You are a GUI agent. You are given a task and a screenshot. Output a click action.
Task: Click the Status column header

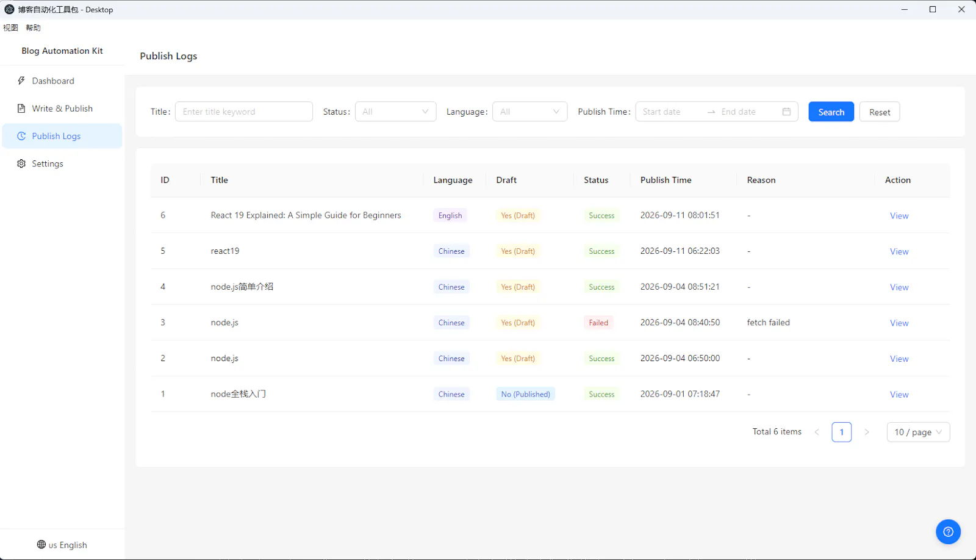pyautogui.click(x=595, y=180)
